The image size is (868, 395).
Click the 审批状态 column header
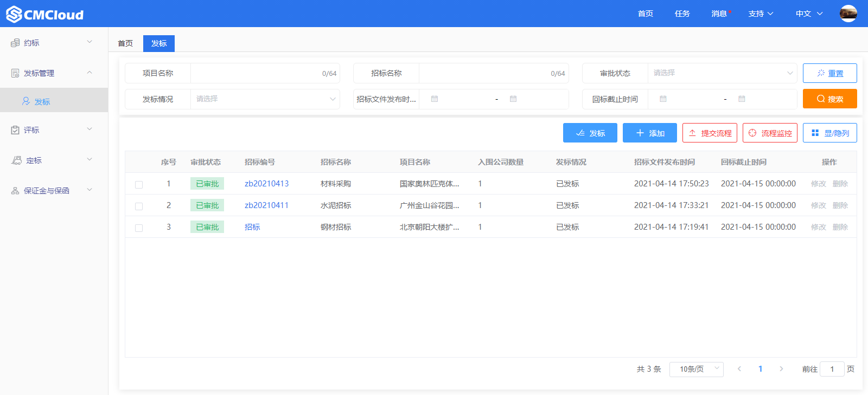206,162
